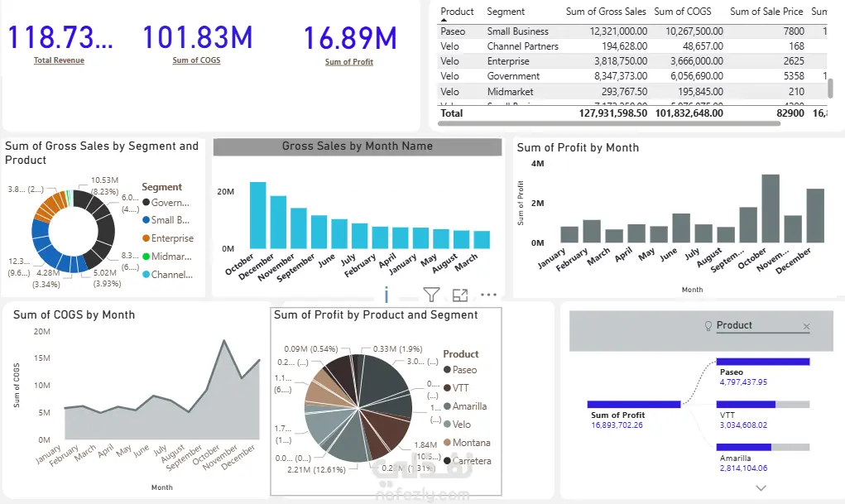
Task: Remove Product level with the X icon
Action: click(x=806, y=326)
